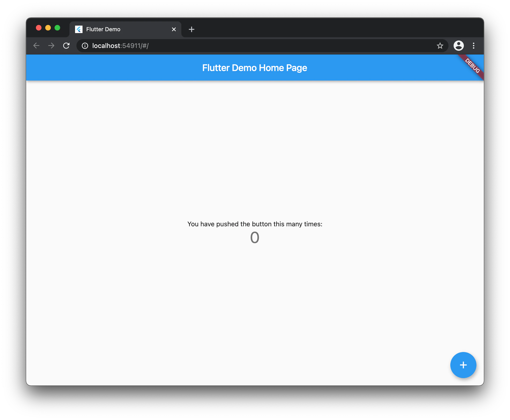Bookmark this page with the star icon
The width and height of the screenshot is (510, 420).
coord(440,45)
